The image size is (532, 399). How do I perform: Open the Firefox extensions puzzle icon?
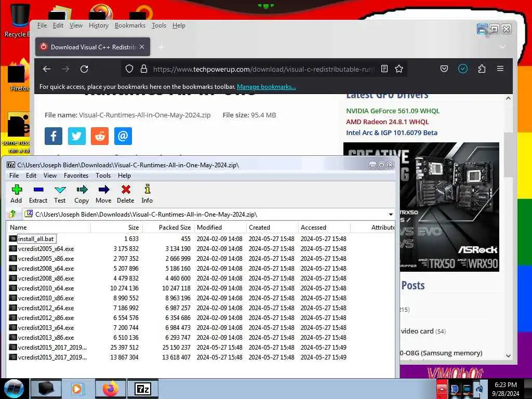coord(482,69)
